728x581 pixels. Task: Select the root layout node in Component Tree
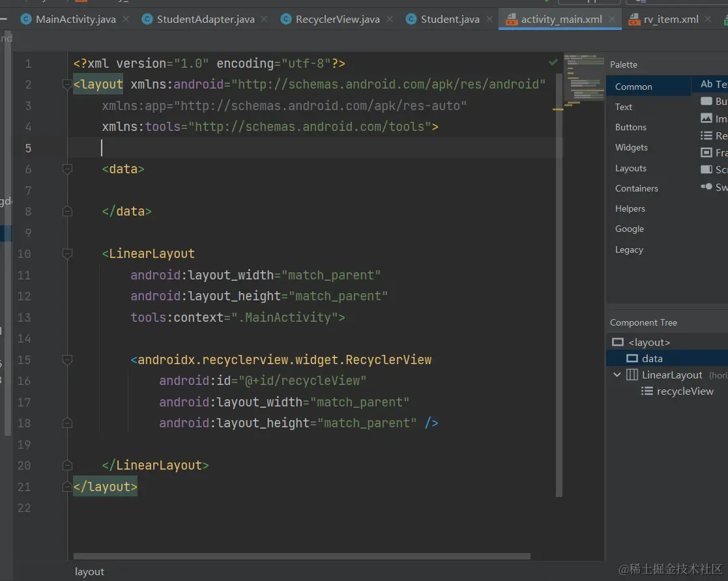coord(648,343)
